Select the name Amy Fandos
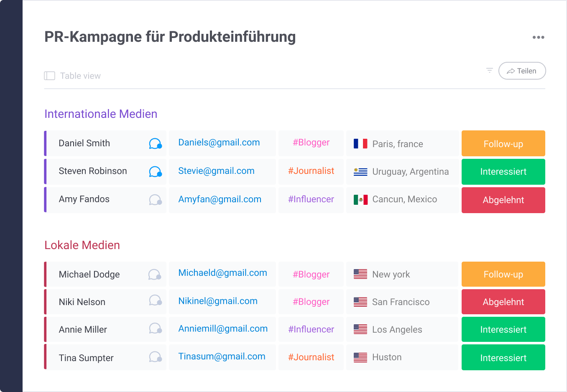 [84, 199]
